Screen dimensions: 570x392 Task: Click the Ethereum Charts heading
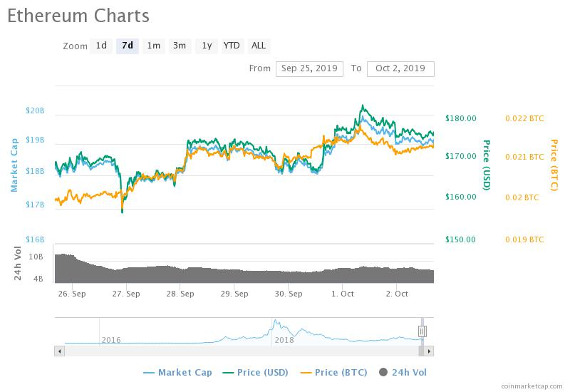(78, 16)
